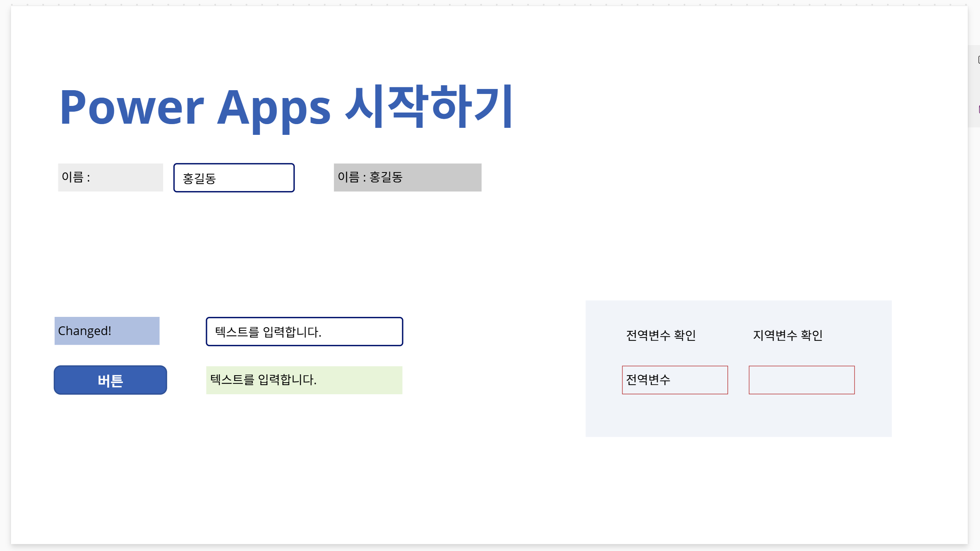Click the blue 버튼 button
This screenshot has height=551, width=980.
pos(110,380)
